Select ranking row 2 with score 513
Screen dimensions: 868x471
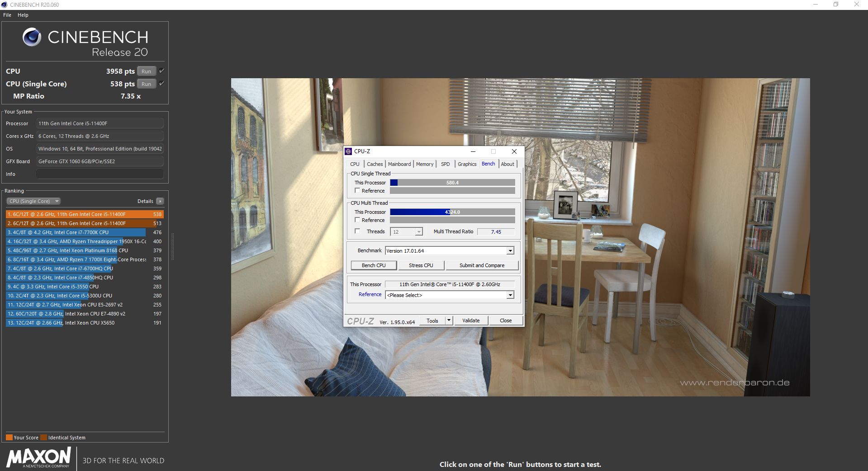click(x=85, y=223)
